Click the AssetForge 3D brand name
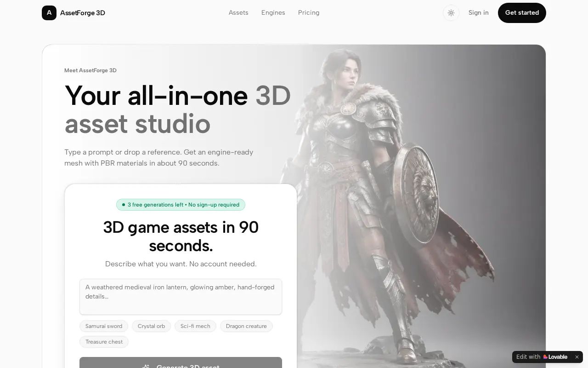The width and height of the screenshot is (588, 368). pyautogui.click(x=83, y=13)
